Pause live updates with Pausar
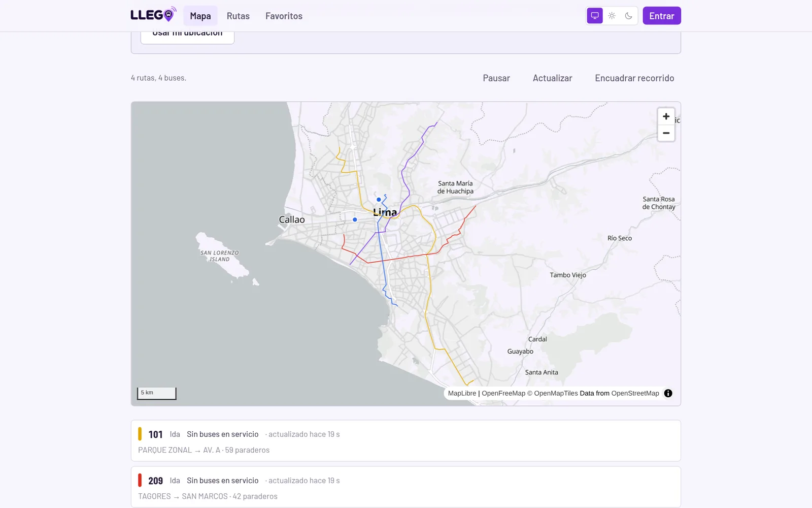 [496, 78]
